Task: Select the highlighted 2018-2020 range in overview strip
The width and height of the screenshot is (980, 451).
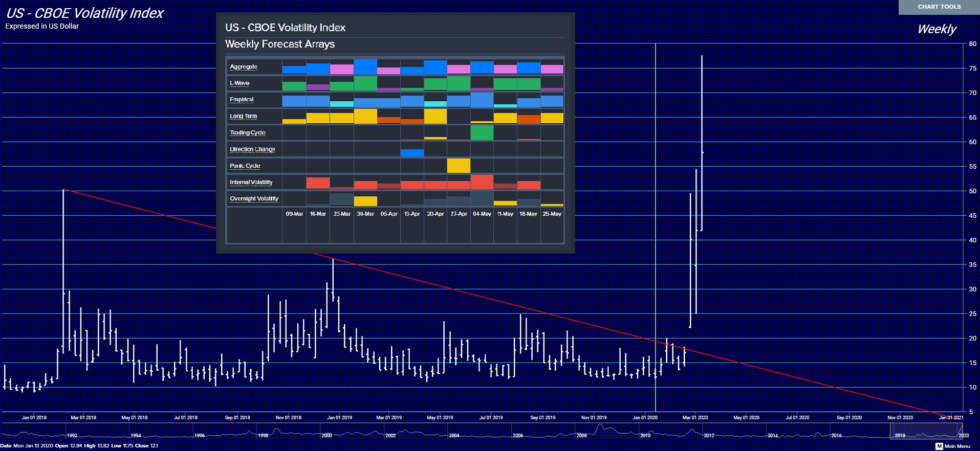Action: point(926,432)
